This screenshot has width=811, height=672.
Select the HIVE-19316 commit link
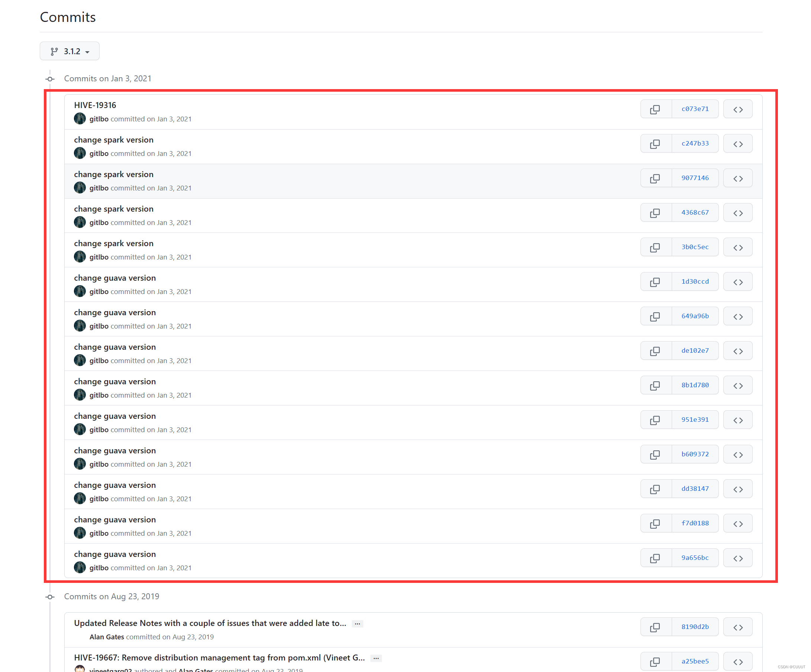(94, 105)
